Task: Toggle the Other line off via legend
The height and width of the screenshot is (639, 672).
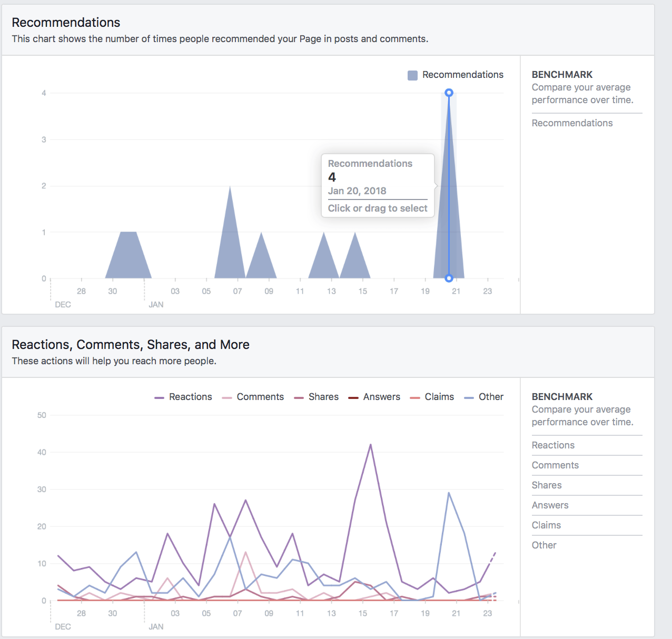Action: point(468,397)
